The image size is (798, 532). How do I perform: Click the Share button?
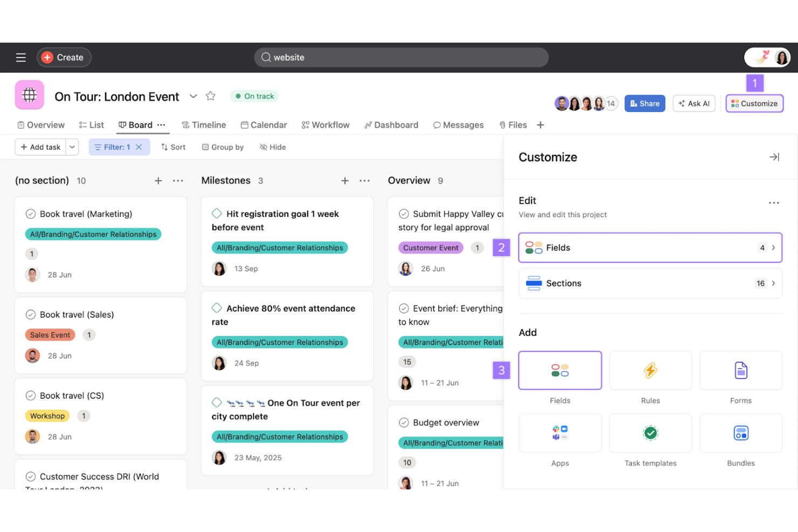click(x=644, y=103)
